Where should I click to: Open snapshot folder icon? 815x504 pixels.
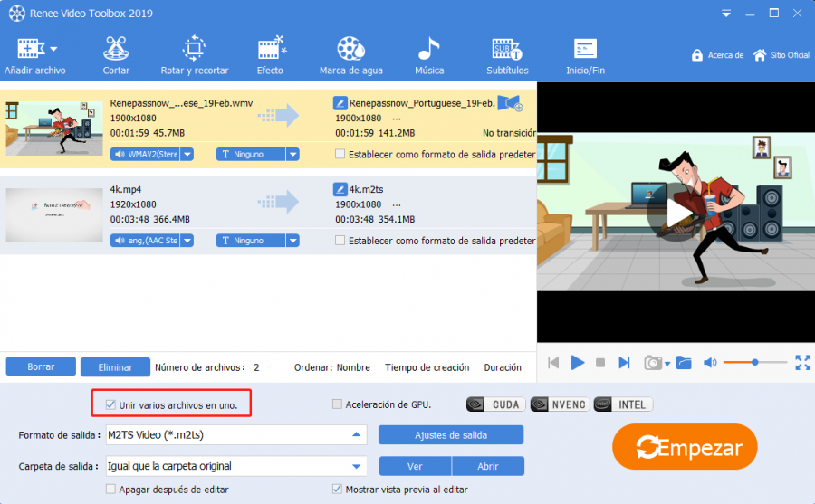(684, 362)
